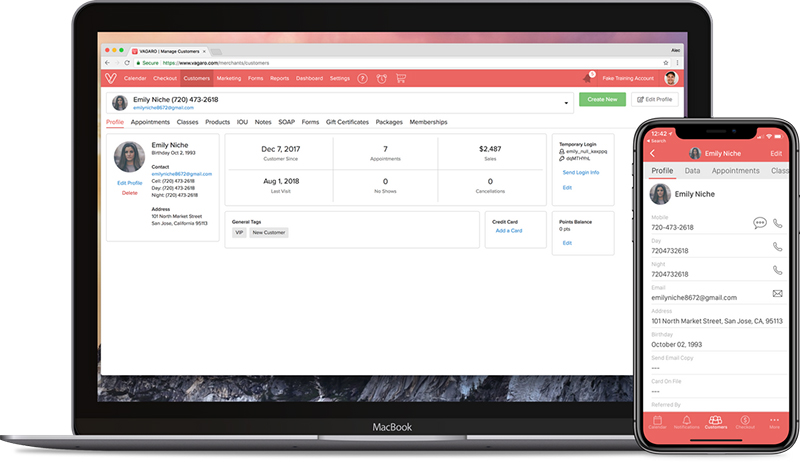Open Dashboard in the top navigation
The height and width of the screenshot is (462, 800).
pos(309,79)
